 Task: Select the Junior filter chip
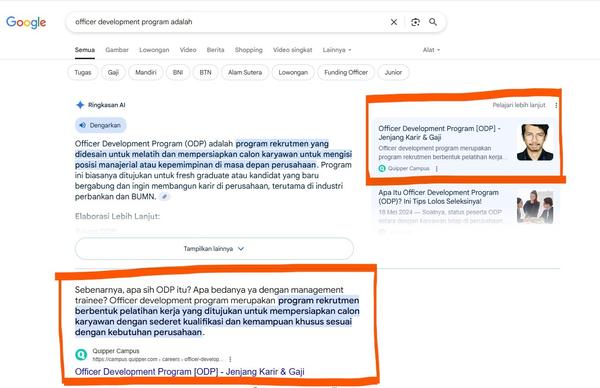coord(393,72)
